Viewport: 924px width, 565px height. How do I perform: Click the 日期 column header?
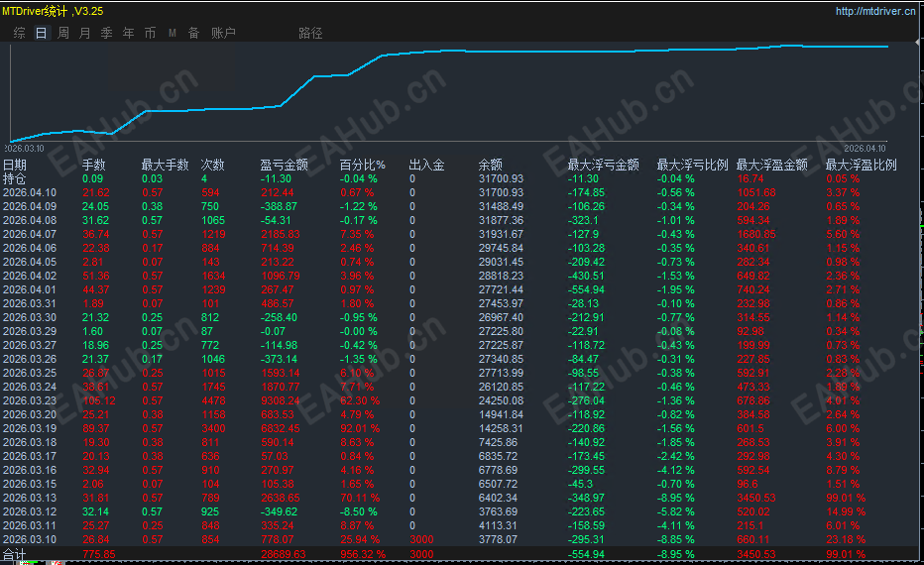(15, 165)
